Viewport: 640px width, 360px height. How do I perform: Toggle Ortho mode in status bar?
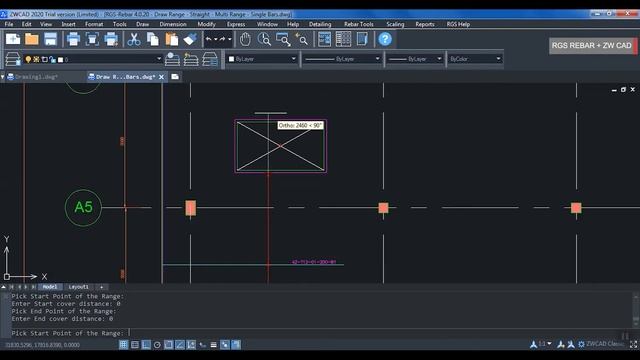(146, 345)
